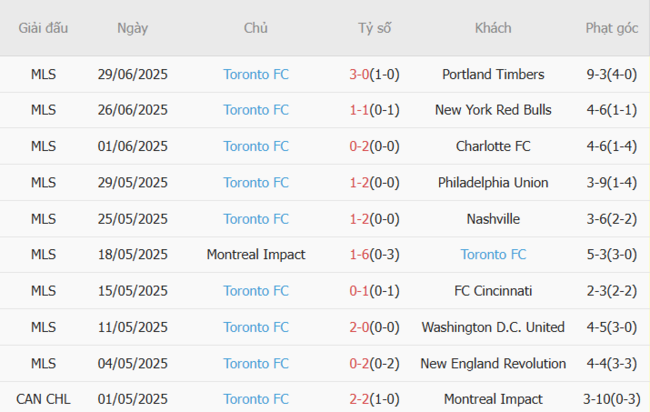Click Philadelphia Union team name
This screenshot has height=412, width=650.
click(493, 183)
